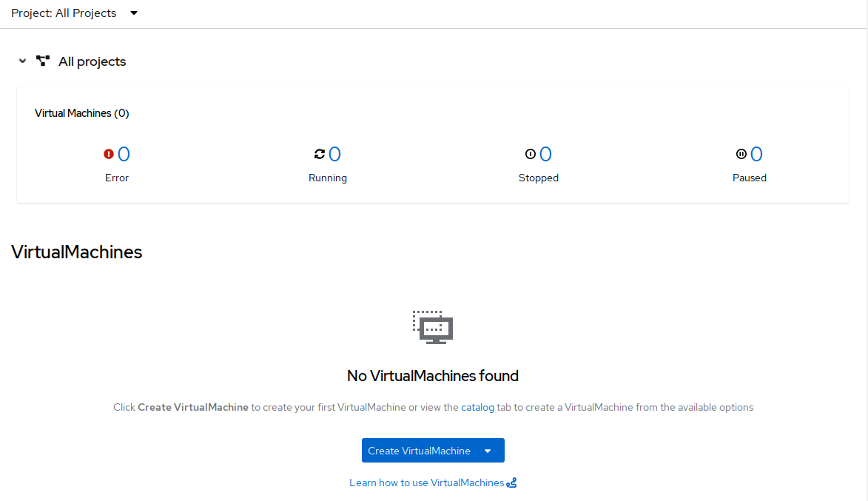Click the Running sync icon
This screenshot has height=501, width=868.
(320, 154)
